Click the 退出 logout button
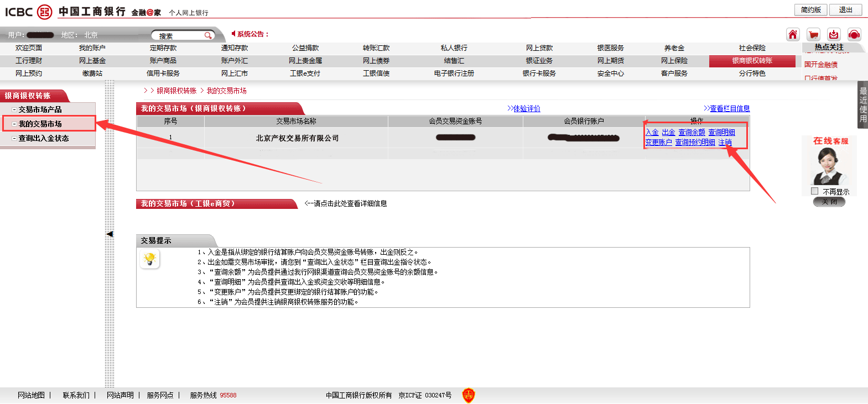 845,10
